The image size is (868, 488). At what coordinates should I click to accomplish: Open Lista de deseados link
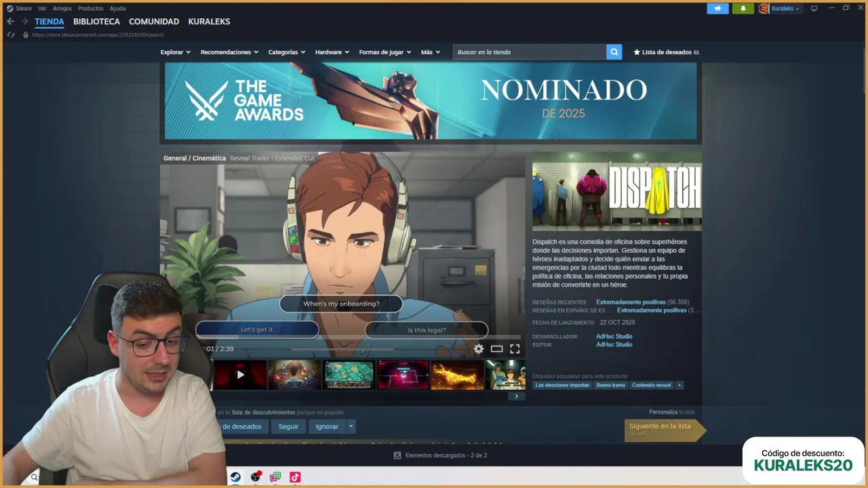(667, 52)
